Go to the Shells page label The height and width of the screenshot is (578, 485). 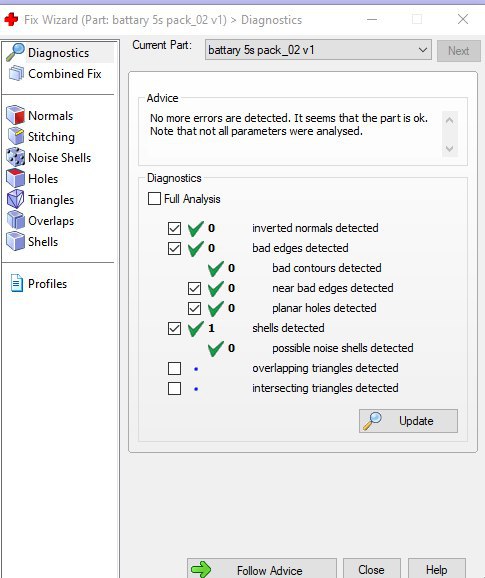click(43, 242)
